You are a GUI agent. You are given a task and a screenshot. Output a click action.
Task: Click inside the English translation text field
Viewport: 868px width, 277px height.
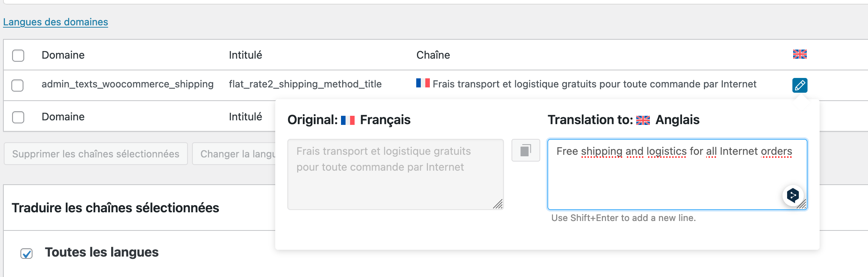point(677,174)
